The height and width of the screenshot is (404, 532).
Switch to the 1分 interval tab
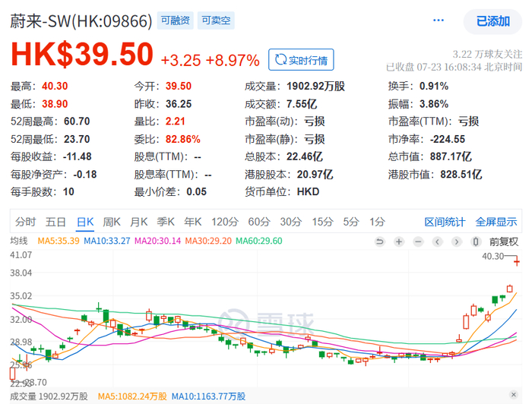377,222
